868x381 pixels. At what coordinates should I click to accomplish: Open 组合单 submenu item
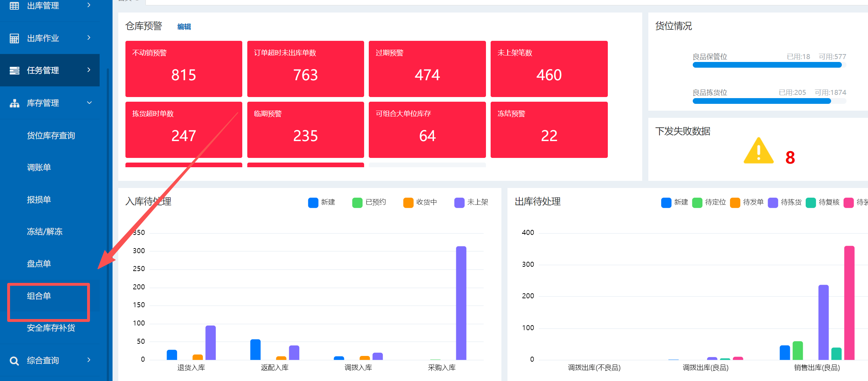coord(39,296)
